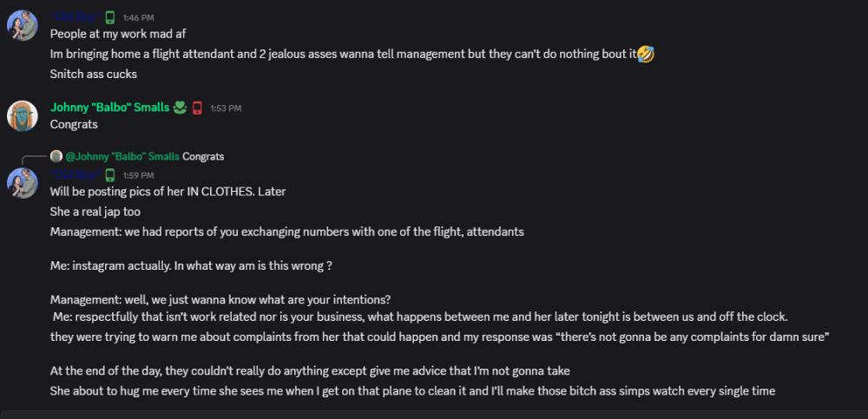Open Johnny "Balbo" Smalls' profile from username
The height and width of the screenshot is (419, 868).
[109, 108]
